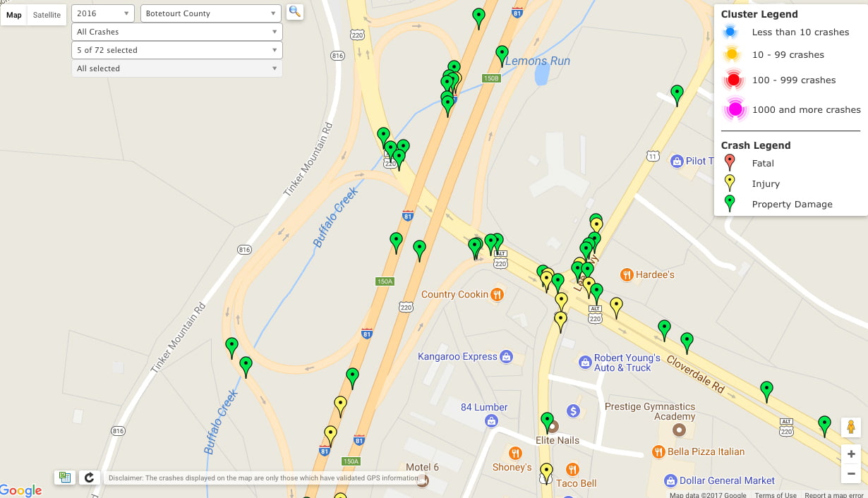868x498 pixels.
Task: Refresh the crash map with the reload icon
Action: [89, 478]
